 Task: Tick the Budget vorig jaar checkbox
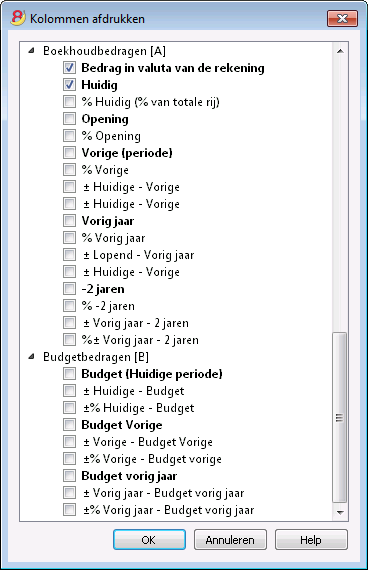[x=69, y=475]
